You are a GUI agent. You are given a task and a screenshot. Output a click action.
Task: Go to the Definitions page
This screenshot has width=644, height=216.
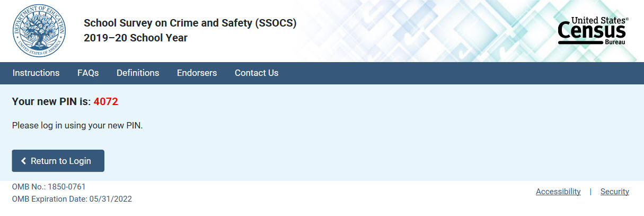coord(138,73)
